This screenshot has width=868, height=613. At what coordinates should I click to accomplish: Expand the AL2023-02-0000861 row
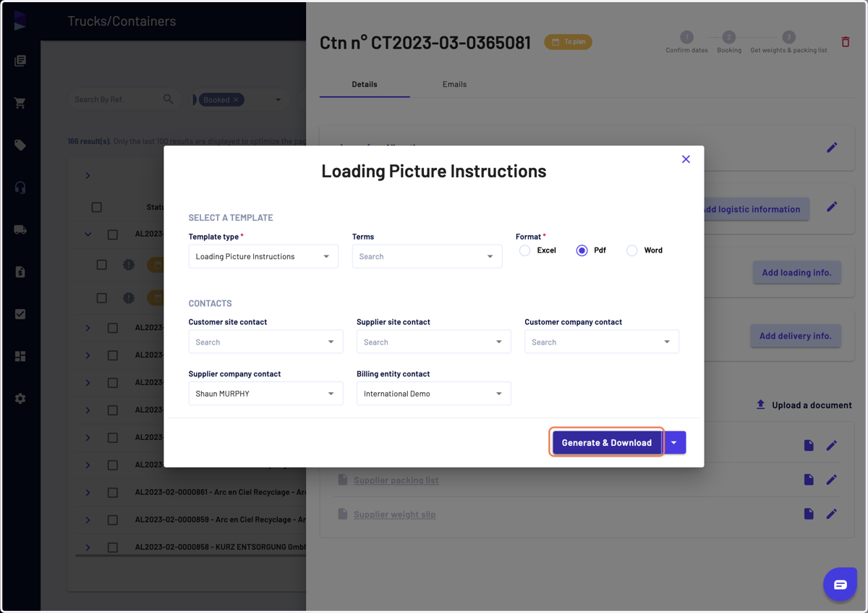point(88,493)
